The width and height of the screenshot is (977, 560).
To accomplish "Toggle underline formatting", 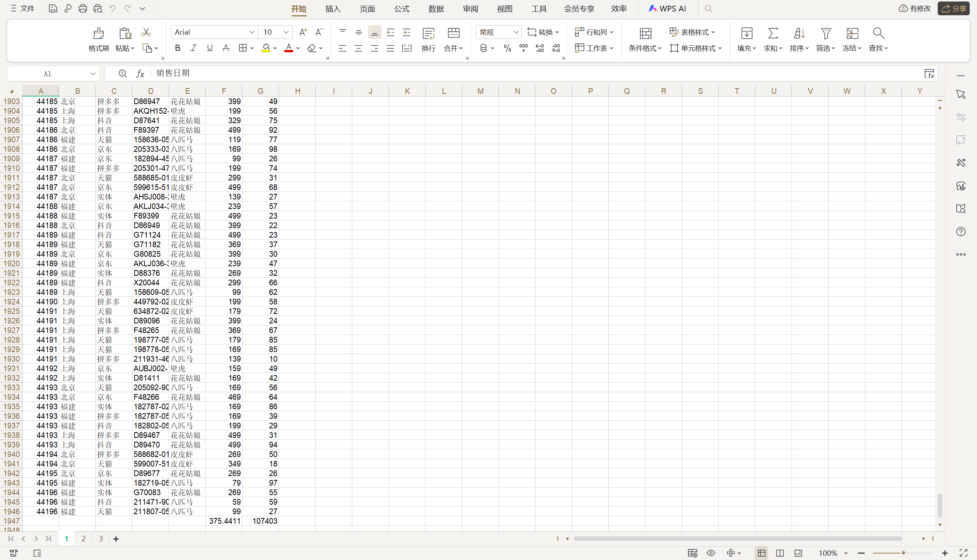I will click(x=210, y=48).
